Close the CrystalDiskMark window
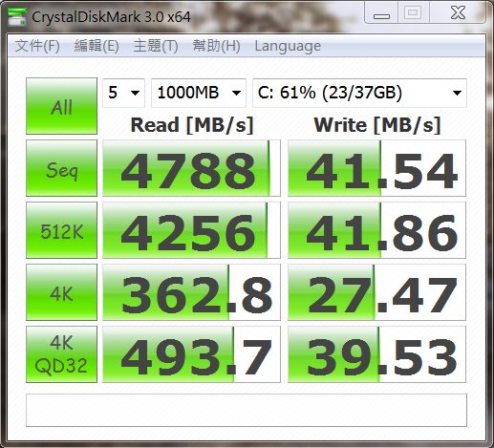The image size is (494, 448). (458, 13)
